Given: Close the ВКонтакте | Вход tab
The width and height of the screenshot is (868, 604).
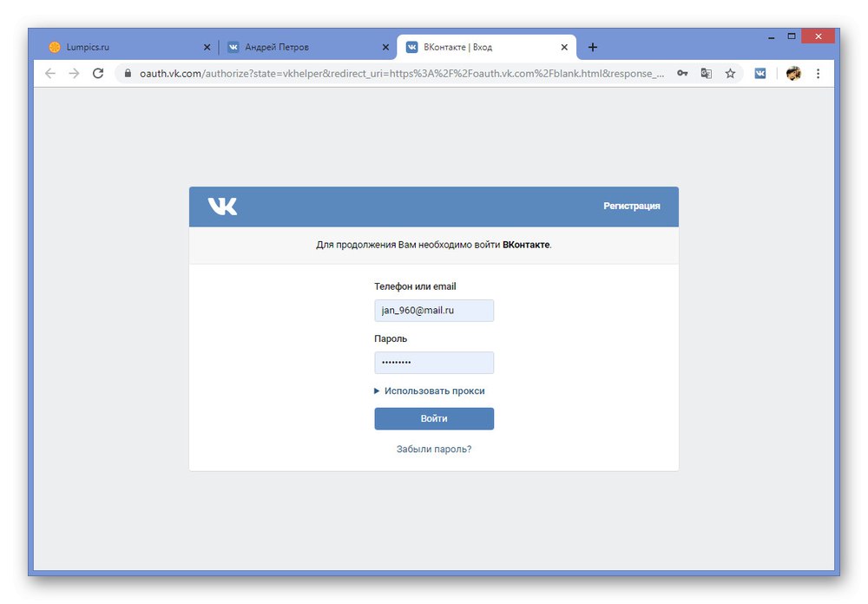Looking at the screenshot, I should pos(564,47).
